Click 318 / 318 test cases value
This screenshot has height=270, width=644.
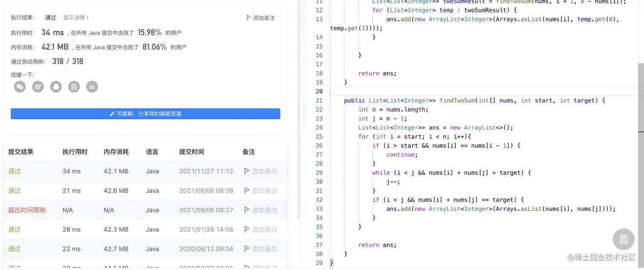click(x=68, y=61)
